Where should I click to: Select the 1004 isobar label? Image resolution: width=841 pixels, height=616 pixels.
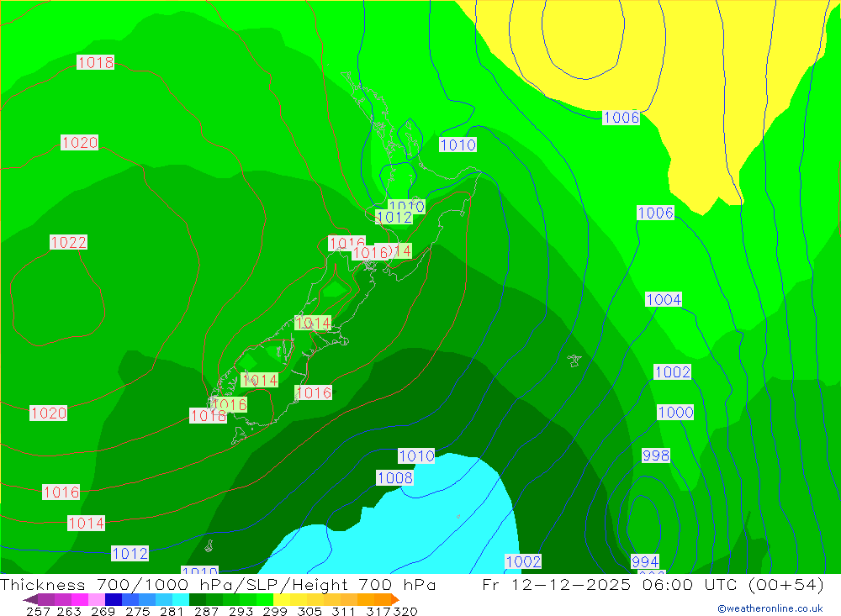point(664,299)
